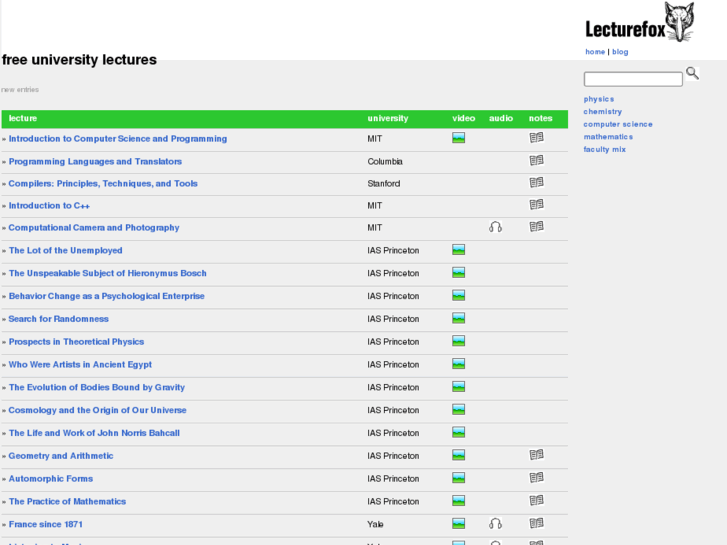Open Search for Randomness lecture
The image size is (727, 545).
(x=58, y=319)
